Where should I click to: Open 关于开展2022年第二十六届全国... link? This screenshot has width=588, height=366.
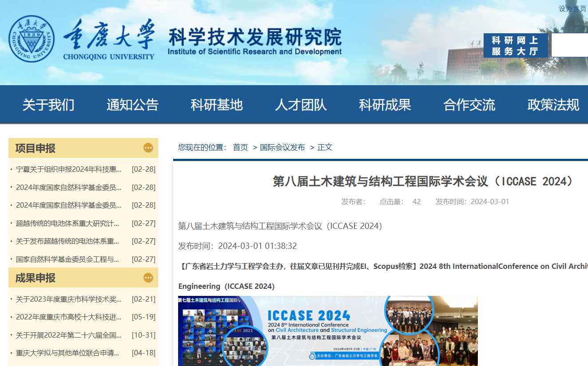coord(69,335)
